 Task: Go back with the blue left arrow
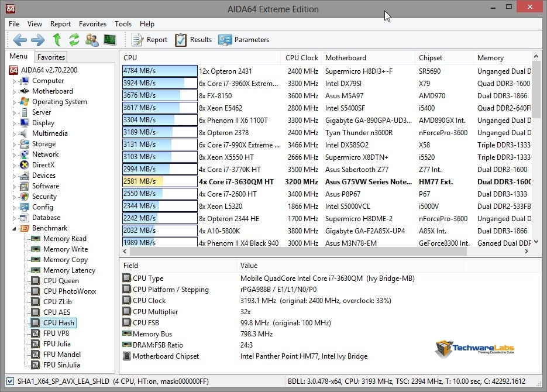pyautogui.click(x=20, y=40)
